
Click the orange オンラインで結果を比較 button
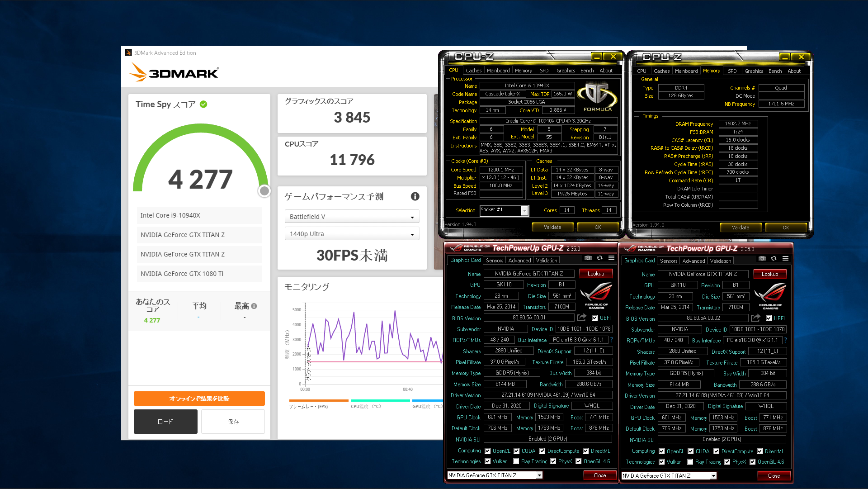[199, 399]
